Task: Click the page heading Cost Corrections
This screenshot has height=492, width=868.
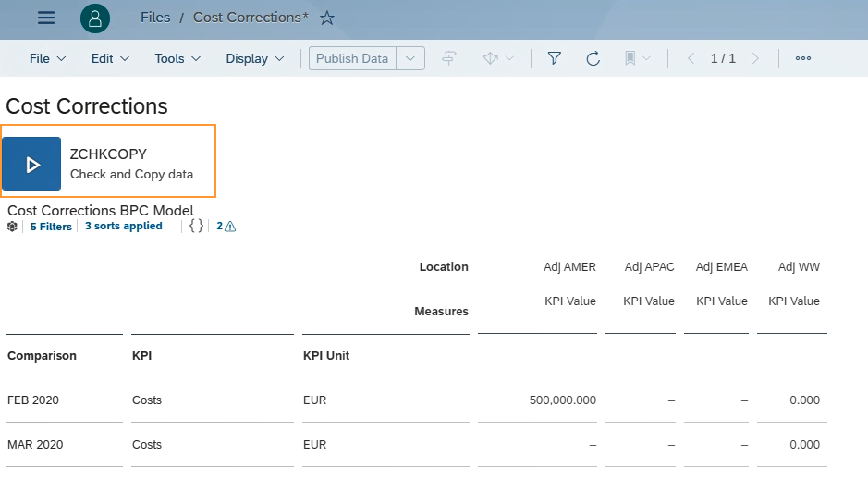Action: (86, 106)
